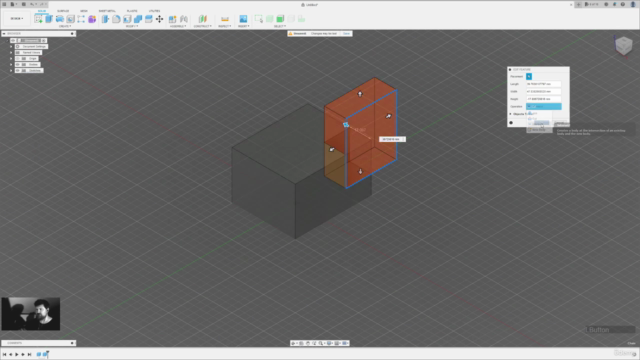Click the ViewCube in viewport corner
Screen dimensions: 640x360
623,45
